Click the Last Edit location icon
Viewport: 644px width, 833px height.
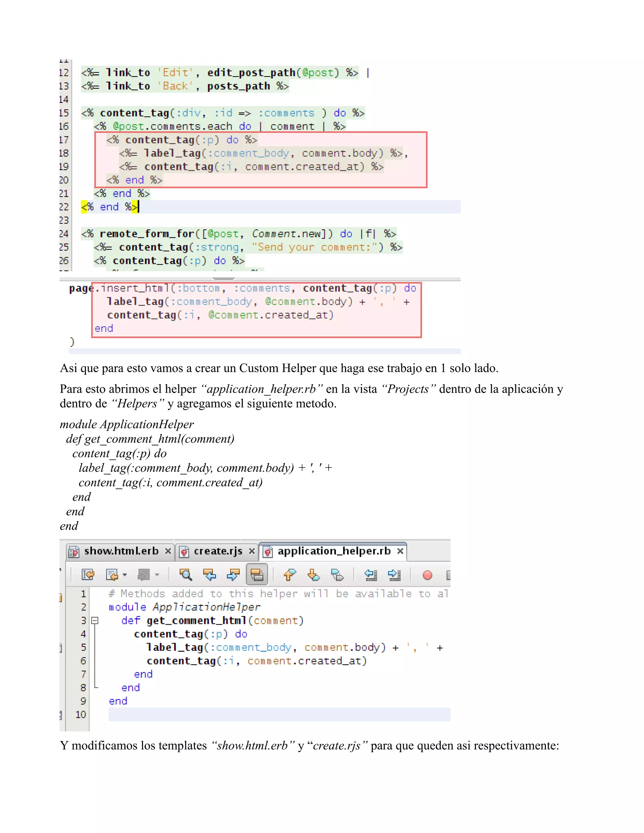88,574
